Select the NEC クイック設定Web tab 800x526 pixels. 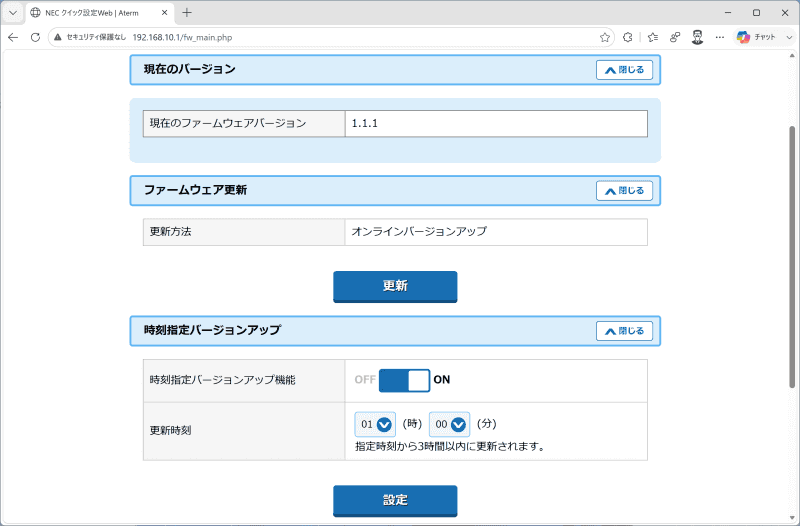click(x=99, y=13)
